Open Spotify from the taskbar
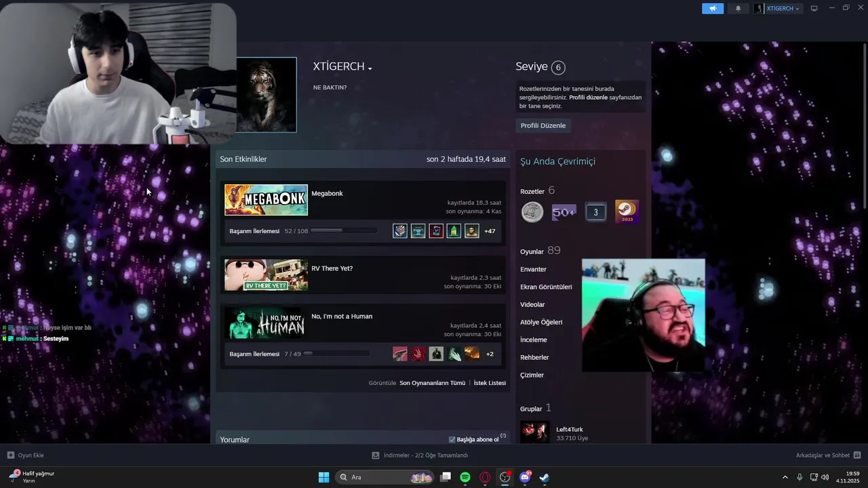This screenshot has height=488, width=868. (x=465, y=477)
